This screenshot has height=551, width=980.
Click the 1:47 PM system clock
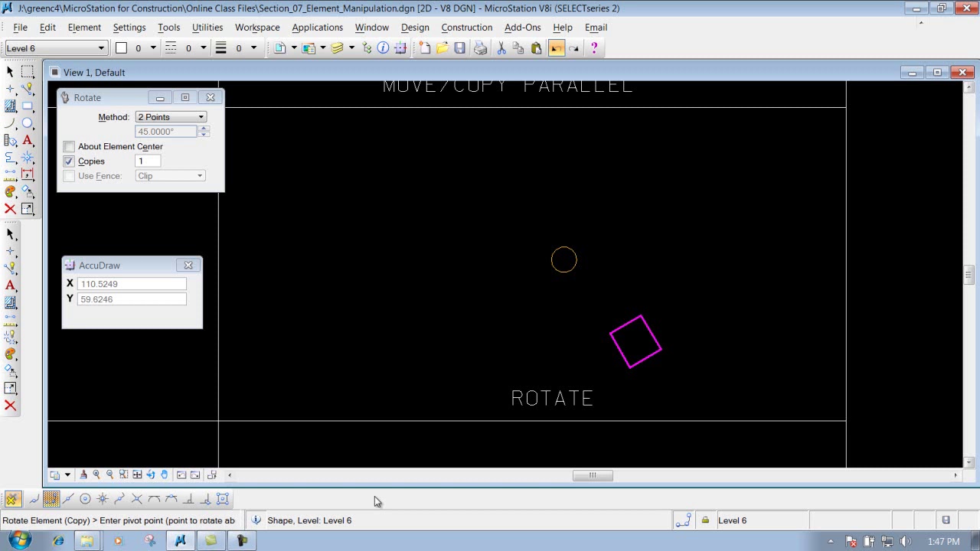click(943, 542)
